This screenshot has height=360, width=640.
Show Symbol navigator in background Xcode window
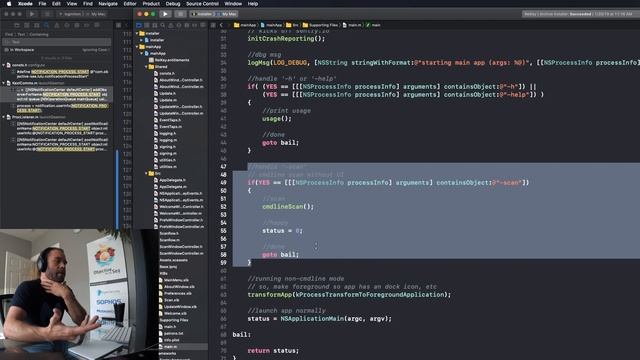click(x=36, y=25)
